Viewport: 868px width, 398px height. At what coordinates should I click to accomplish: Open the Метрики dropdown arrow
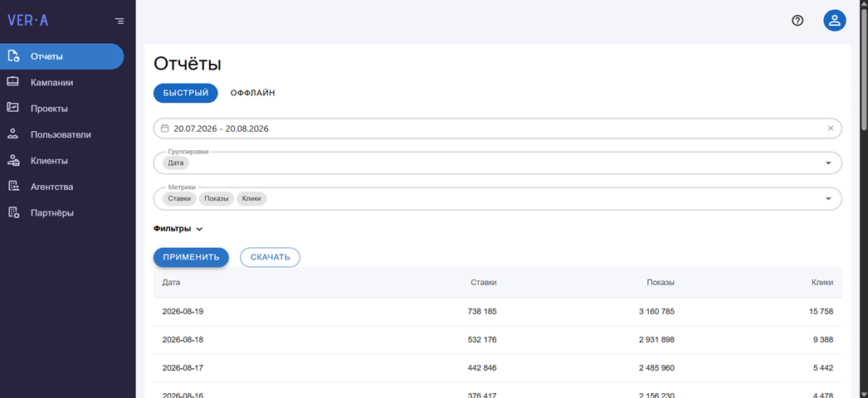point(828,199)
